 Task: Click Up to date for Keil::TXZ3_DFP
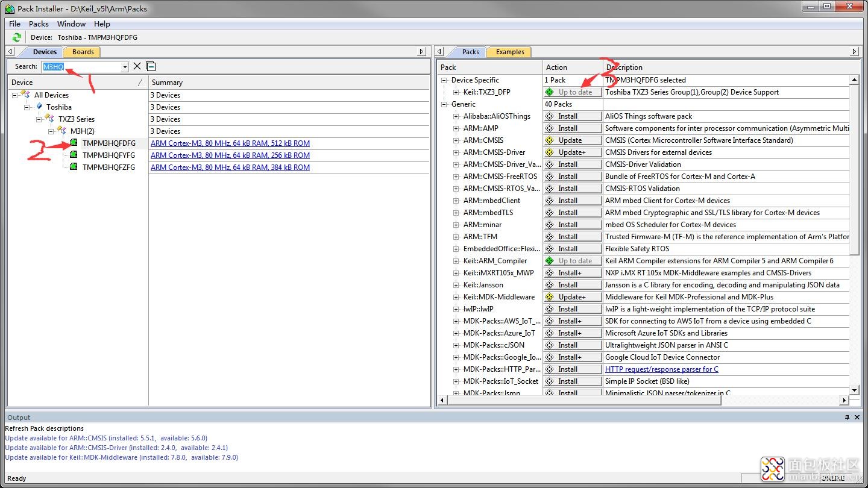(573, 92)
